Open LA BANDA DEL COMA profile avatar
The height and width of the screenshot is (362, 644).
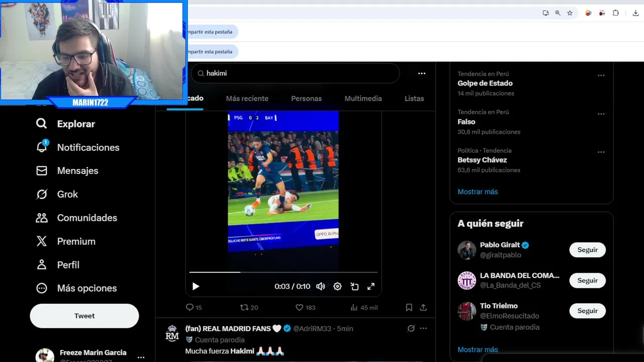466,281
